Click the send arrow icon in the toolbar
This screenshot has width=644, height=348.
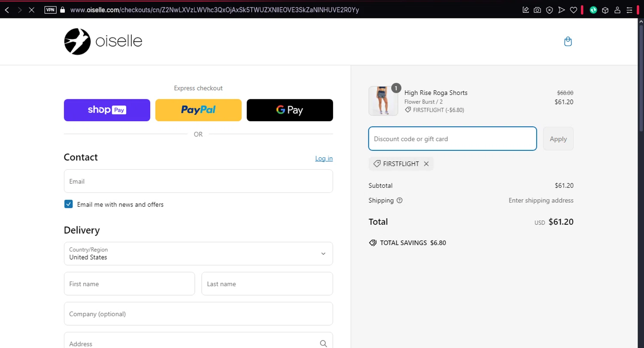(x=561, y=10)
